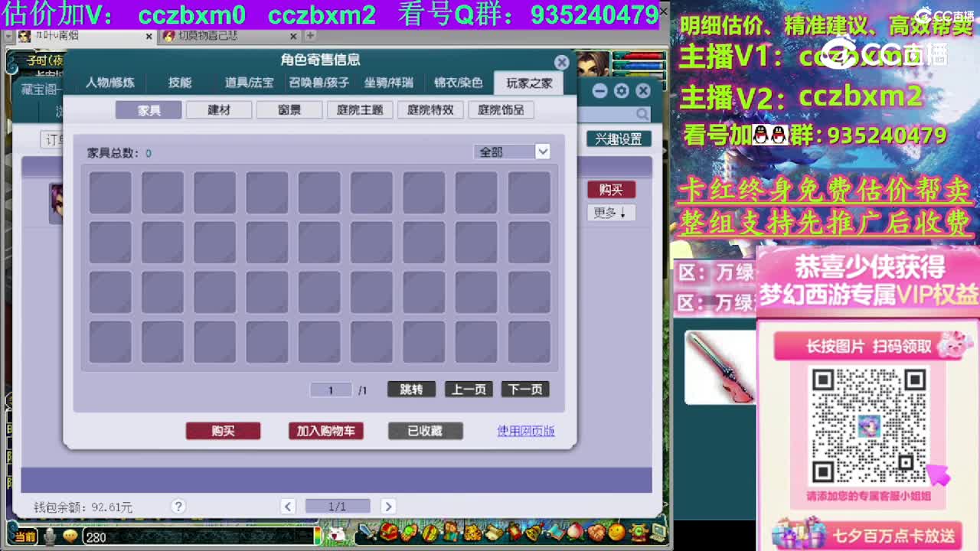Open the settings gear of 藏宝阁 window

[x=622, y=91]
